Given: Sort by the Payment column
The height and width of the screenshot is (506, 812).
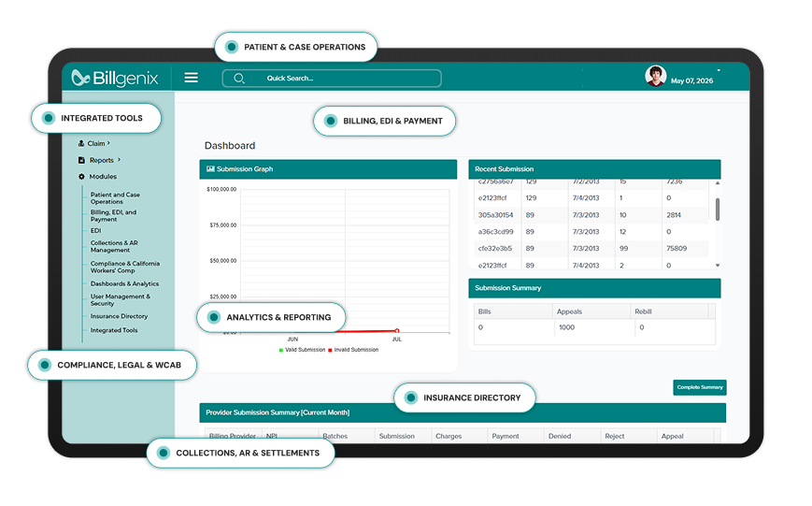Looking at the screenshot, I should pos(505,436).
